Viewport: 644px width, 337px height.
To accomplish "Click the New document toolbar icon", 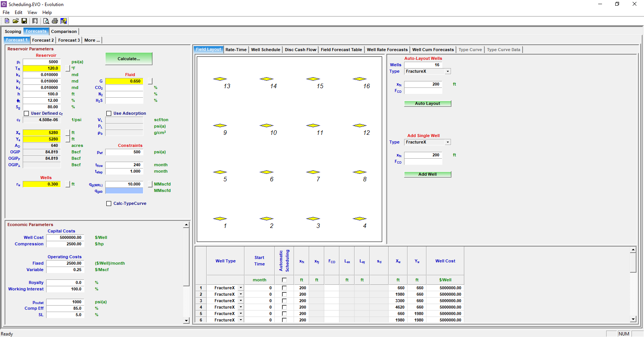I will click(x=7, y=21).
